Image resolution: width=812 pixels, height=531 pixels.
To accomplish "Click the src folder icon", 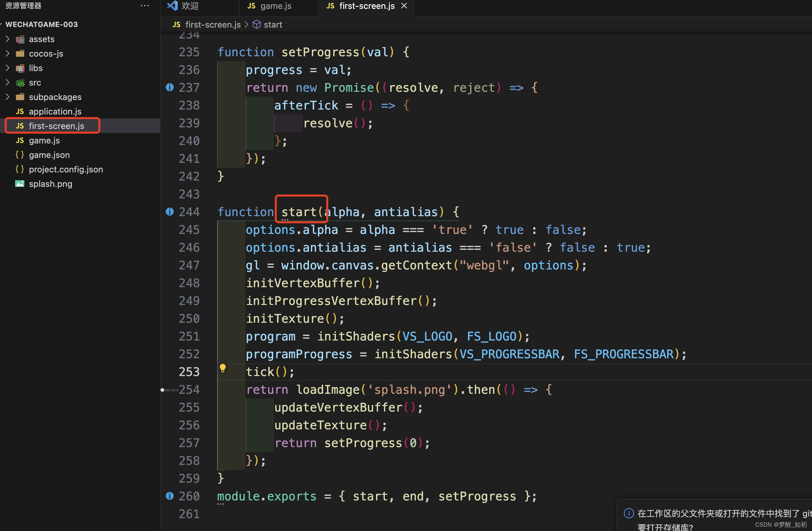I will click(x=20, y=83).
